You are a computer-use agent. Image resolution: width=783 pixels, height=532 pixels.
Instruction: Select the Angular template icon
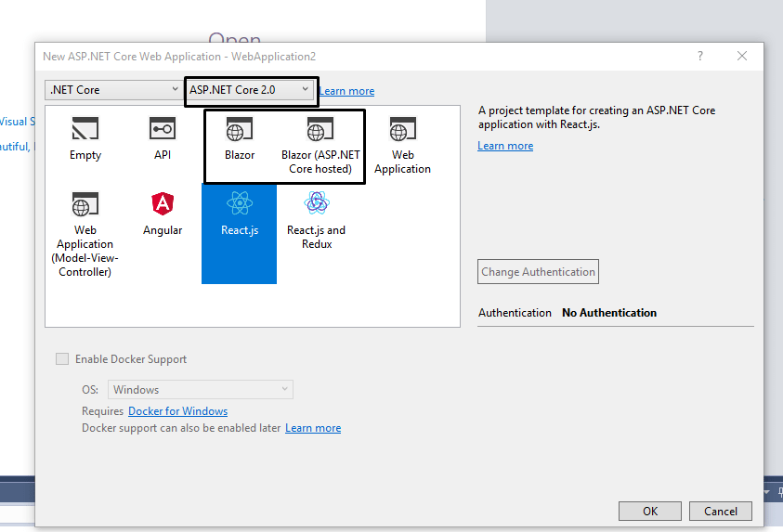[163, 204]
